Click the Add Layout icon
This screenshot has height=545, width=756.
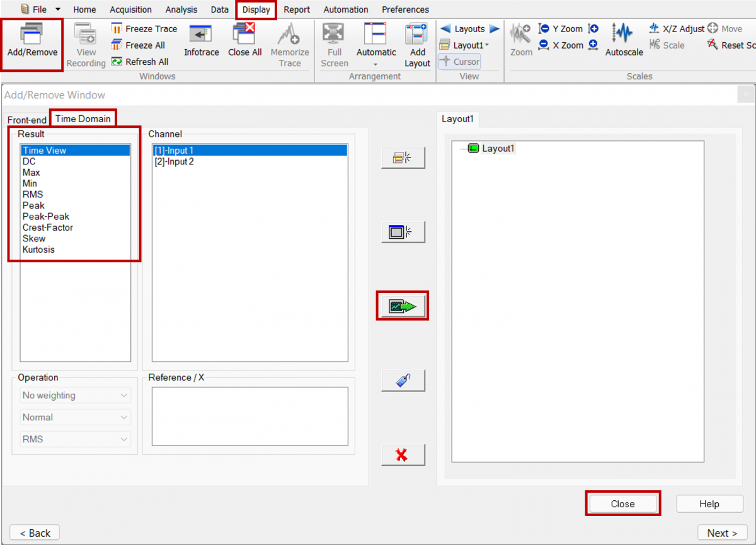click(417, 44)
